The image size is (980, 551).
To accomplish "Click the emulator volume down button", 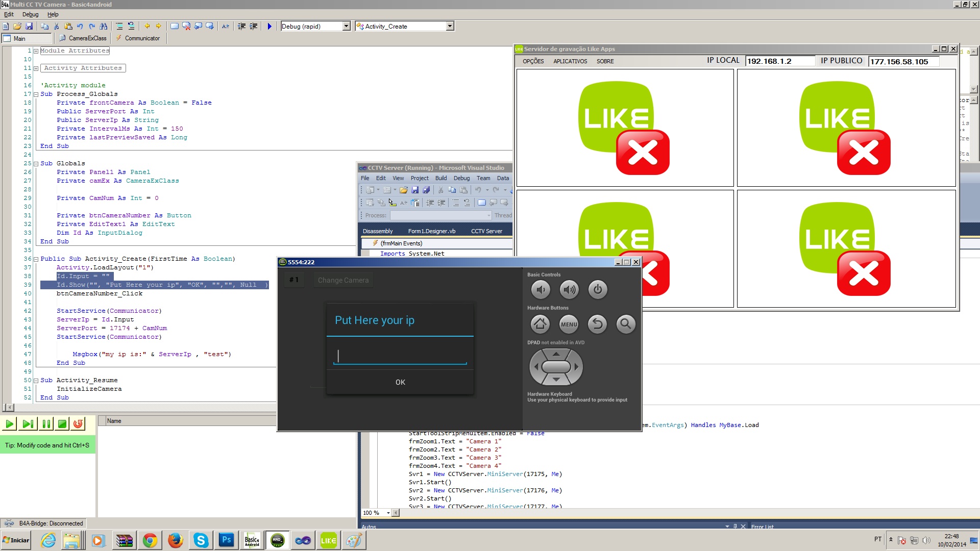I will click(541, 290).
